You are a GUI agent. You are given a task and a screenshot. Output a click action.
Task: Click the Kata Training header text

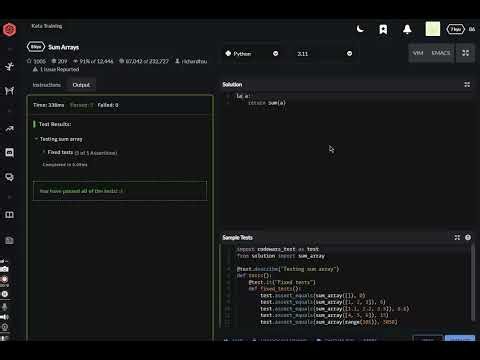[47, 26]
